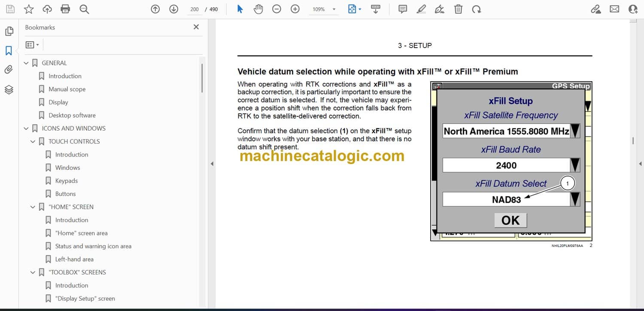The width and height of the screenshot is (644, 311).
Task: Open the Keypads bookmark
Action: point(67,181)
